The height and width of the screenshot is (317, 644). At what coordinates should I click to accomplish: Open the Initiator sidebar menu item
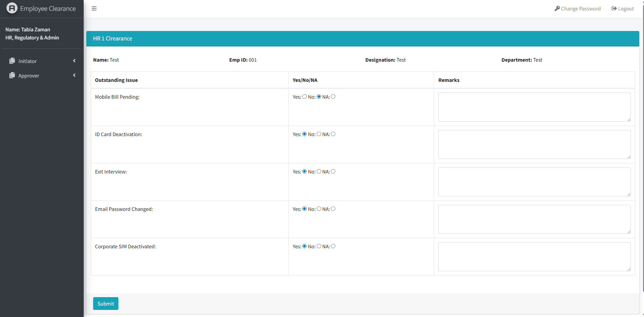[28, 61]
